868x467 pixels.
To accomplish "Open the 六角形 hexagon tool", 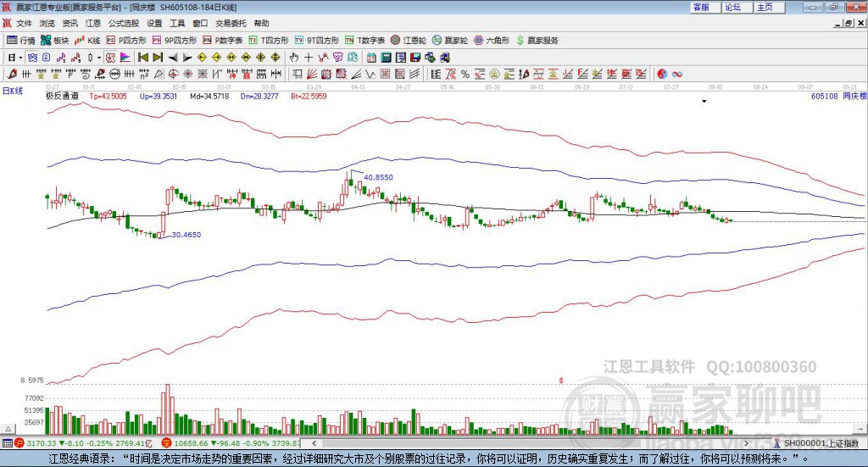I will point(492,41).
